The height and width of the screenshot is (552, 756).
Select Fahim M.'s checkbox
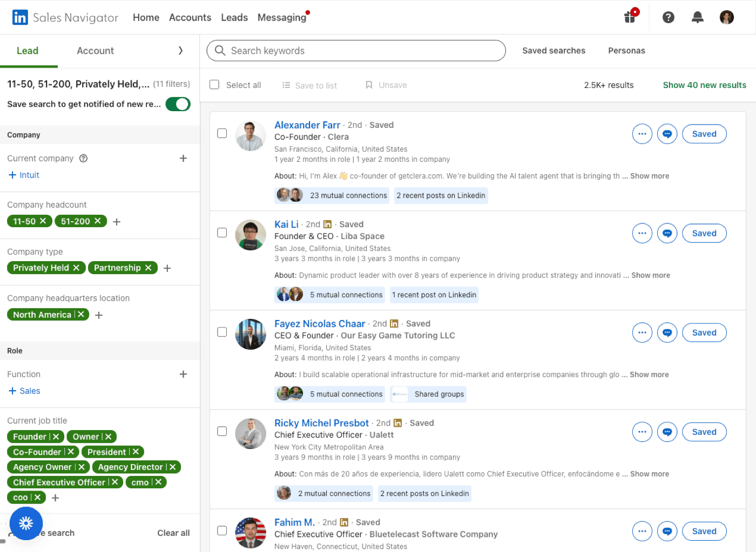pos(222,530)
